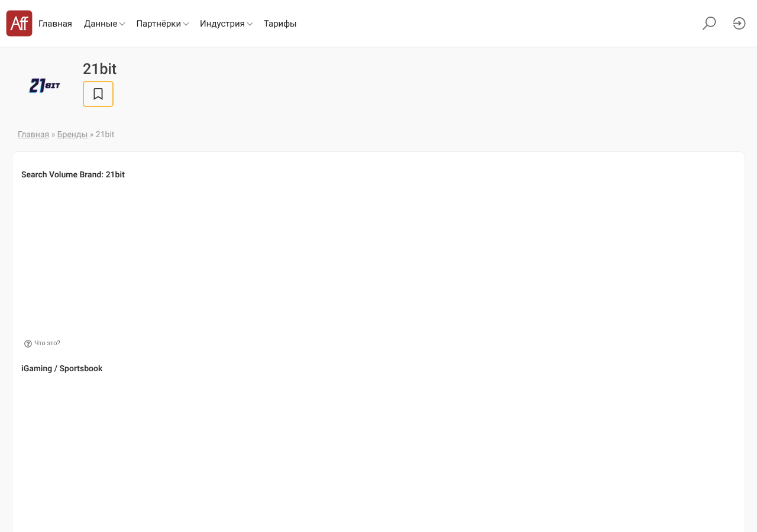Follow the Бренды breadcrumb link

point(72,134)
